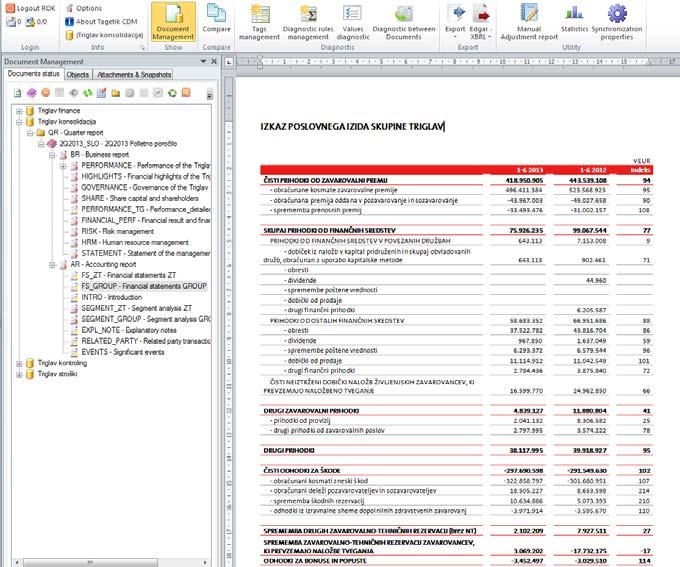Image resolution: width=680 pixels, height=567 pixels.
Task: Collapse the Triglav konsolidacija node
Action: tap(19, 122)
